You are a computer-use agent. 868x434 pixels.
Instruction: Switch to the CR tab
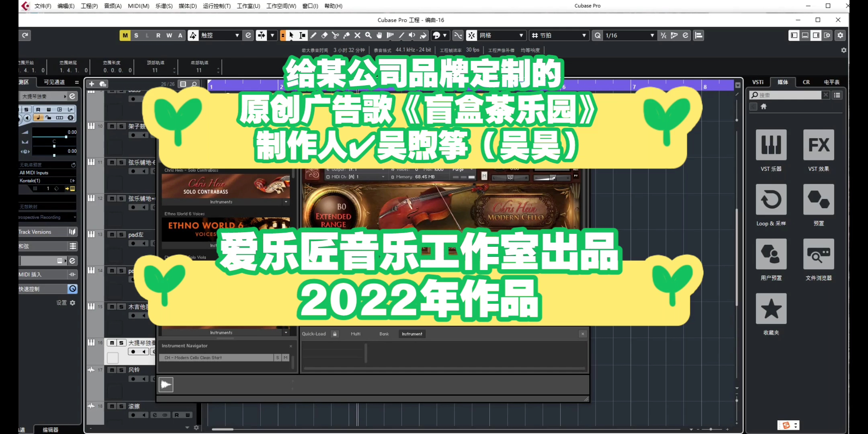(x=806, y=82)
